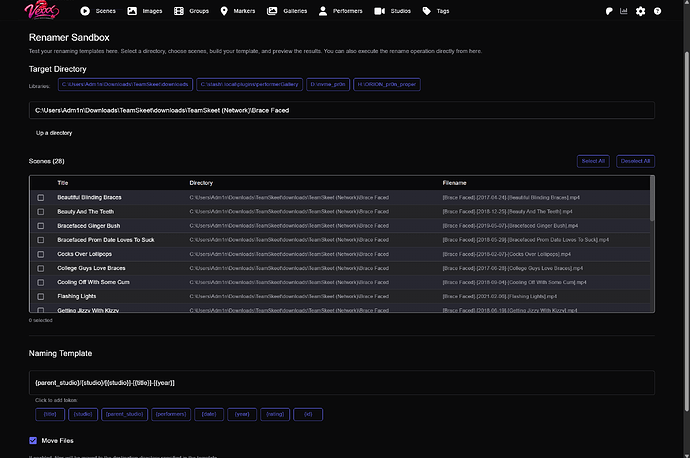The width and height of the screenshot is (690, 458).
Task: Uncheck the Move Files checkbox
Action: (34, 440)
